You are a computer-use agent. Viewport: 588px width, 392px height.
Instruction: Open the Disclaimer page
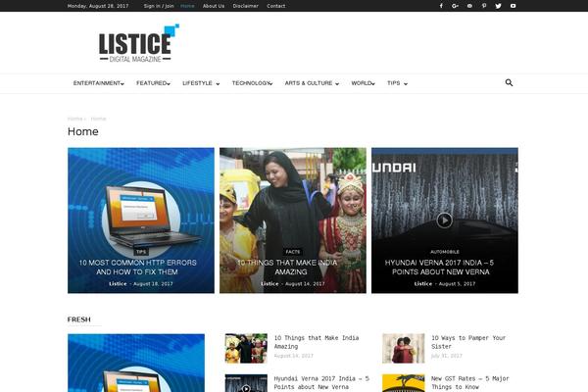(246, 6)
